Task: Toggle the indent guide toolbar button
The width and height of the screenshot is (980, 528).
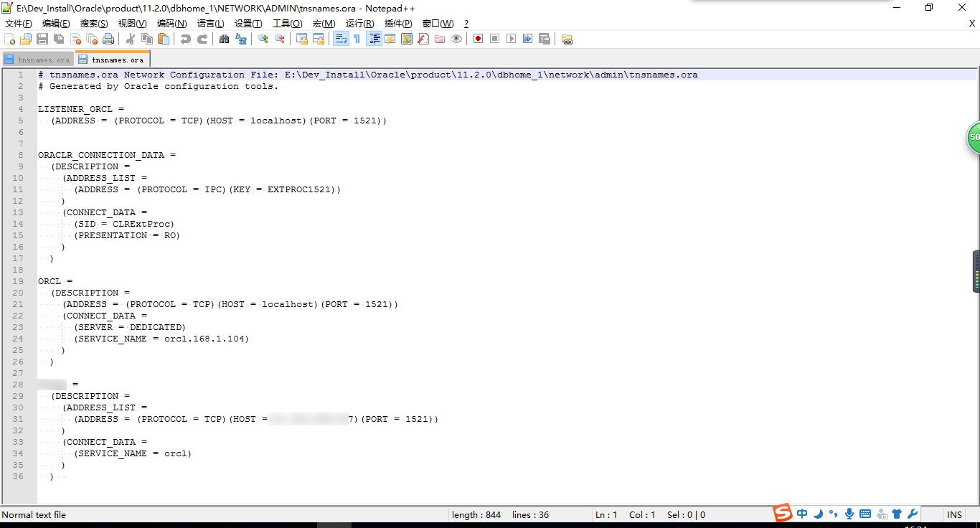Action: [x=374, y=39]
